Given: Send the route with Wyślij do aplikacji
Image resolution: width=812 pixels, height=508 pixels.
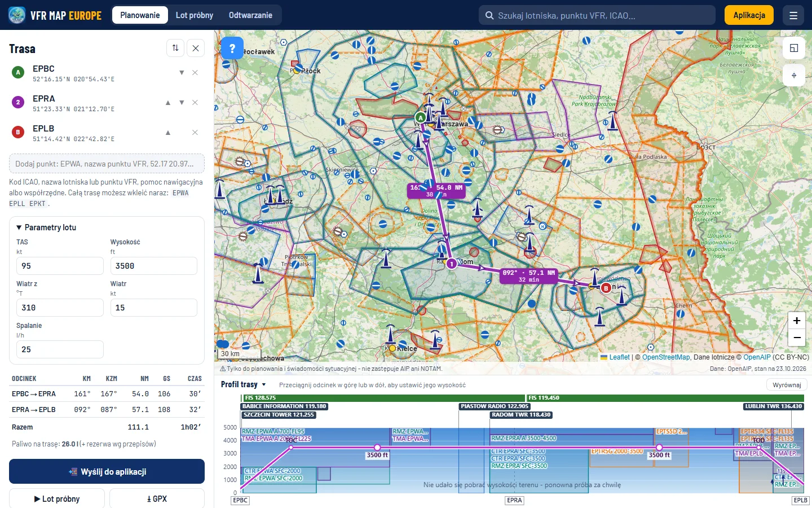Looking at the screenshot, I should [107, 471].
